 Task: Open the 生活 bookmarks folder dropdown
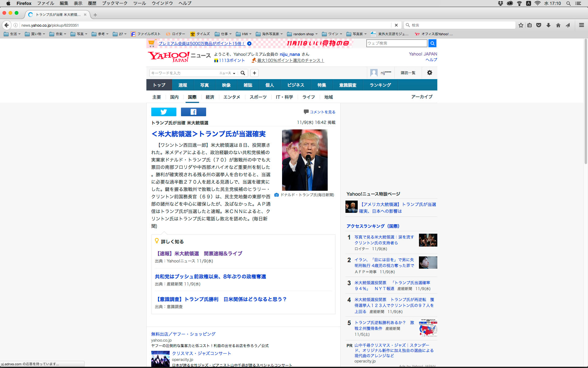[12, 34]
